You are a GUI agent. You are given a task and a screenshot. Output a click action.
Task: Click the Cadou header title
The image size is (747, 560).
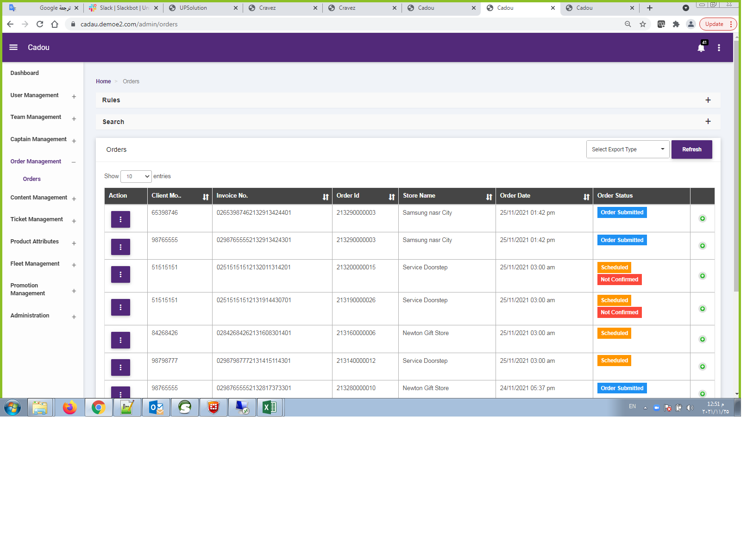(x=39, y=48)
